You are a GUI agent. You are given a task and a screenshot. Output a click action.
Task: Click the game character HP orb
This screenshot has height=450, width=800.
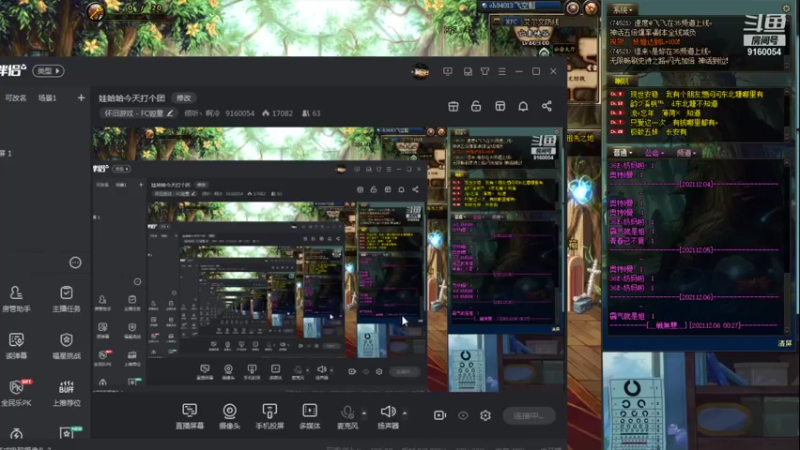(95, 11)
